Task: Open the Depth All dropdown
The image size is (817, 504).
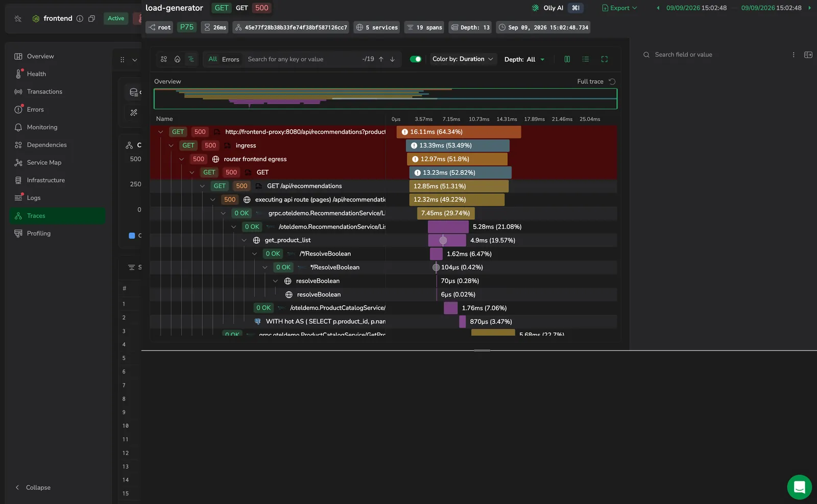Action: 524,59
